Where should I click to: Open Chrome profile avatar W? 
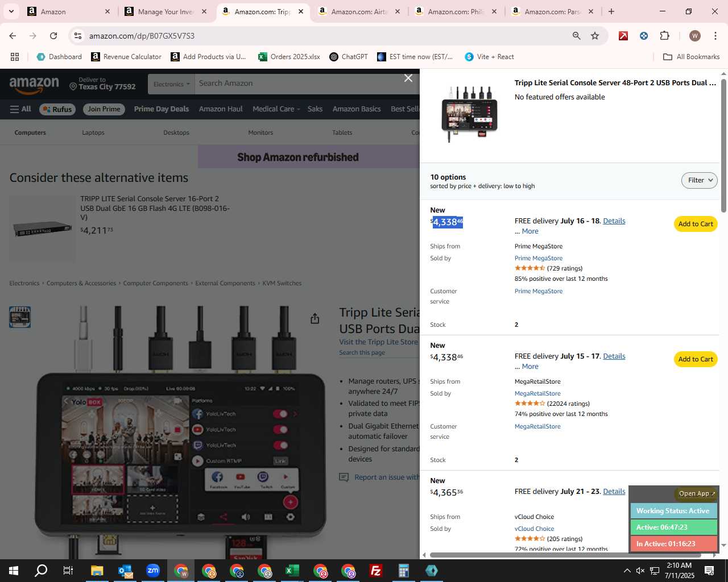pos(694,36)
